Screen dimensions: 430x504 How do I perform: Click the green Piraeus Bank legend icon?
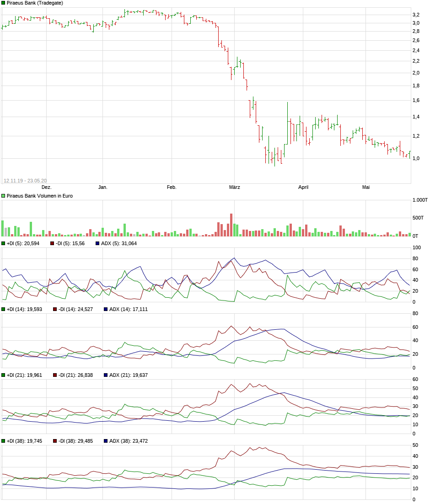point(4,3)
